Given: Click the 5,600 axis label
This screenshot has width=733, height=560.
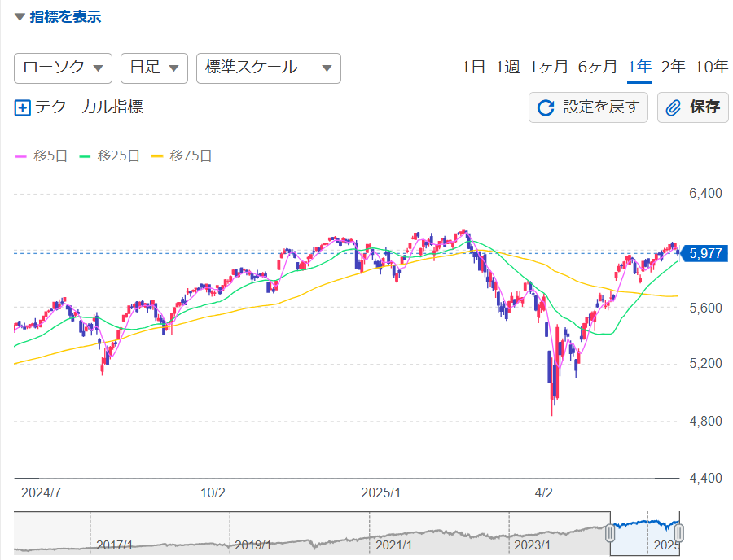Looking at the screenshot, I should pyautogui.click(x=705, y=308).
